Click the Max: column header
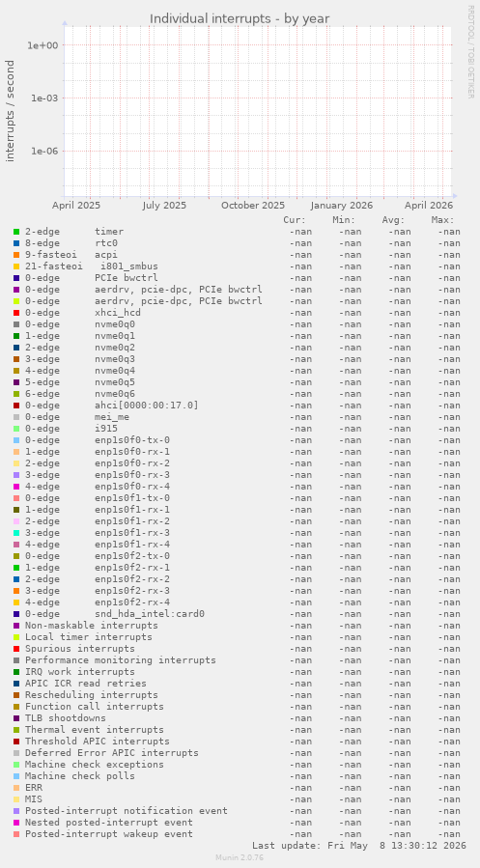 pos(443,220)
